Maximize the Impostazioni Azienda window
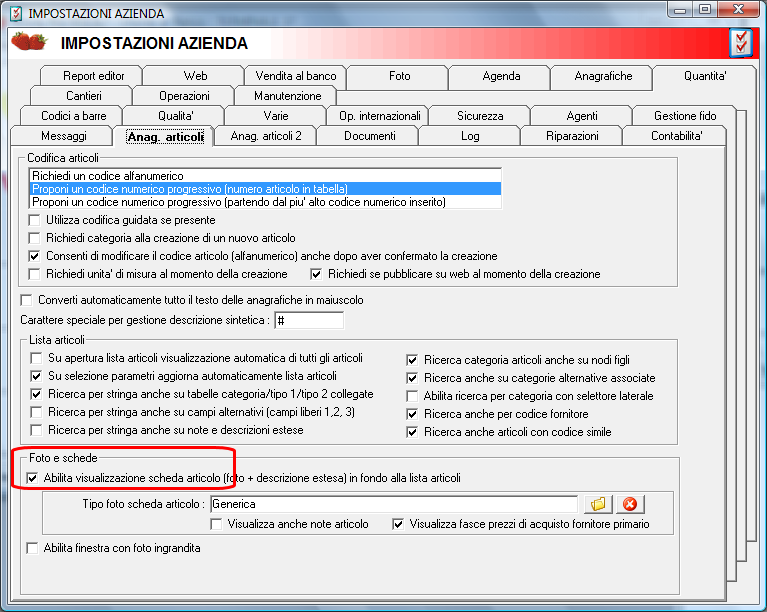The image size is (767, 612). coord(705,10)
